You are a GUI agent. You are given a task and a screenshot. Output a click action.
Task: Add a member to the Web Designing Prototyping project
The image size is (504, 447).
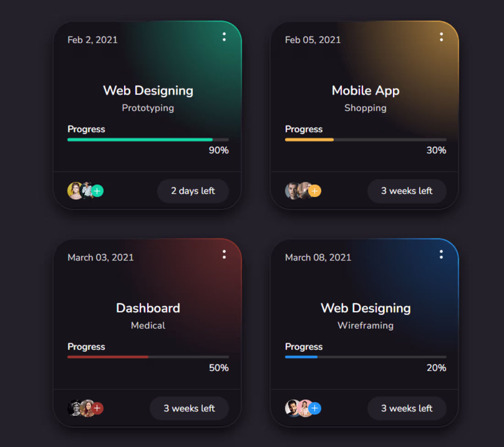(97, 191)
